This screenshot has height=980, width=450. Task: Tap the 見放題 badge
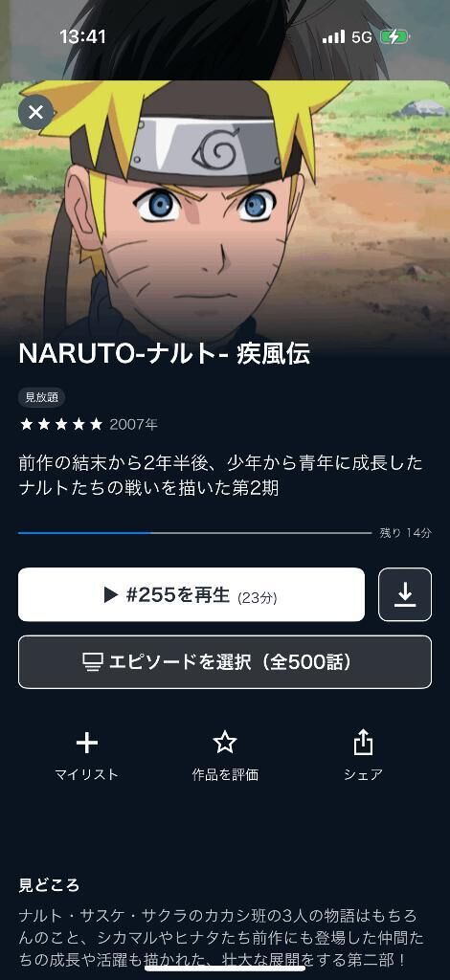click(42, 397)
